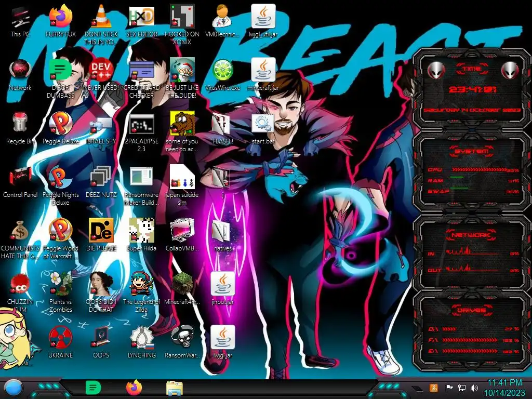Open the start.bat gear icon

click(263, 124)
